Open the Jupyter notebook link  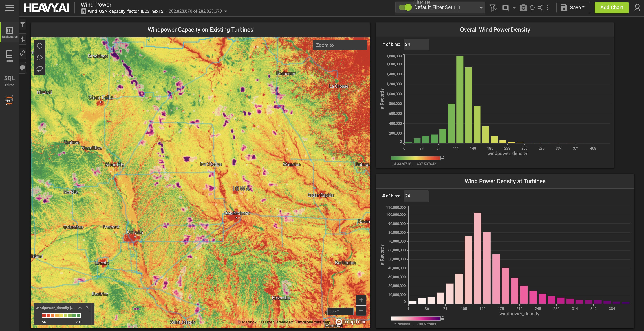9,100
